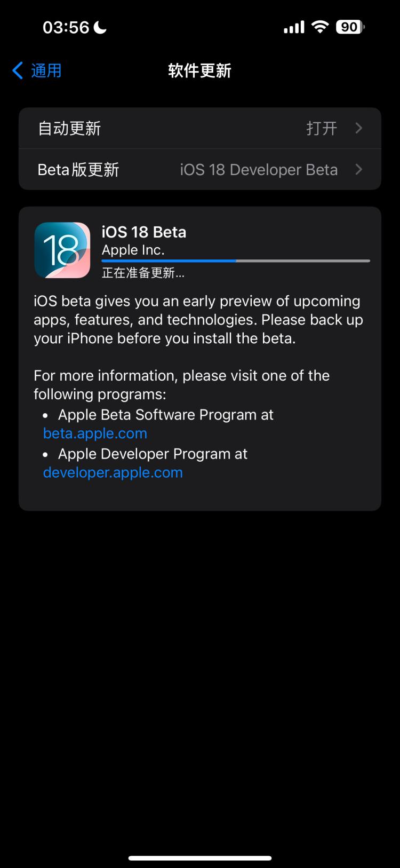The height and width of the screenshot is (868, 400).
Task: Tap chevron beside iOS 18 Developer Beta
Action: point(359,169)
